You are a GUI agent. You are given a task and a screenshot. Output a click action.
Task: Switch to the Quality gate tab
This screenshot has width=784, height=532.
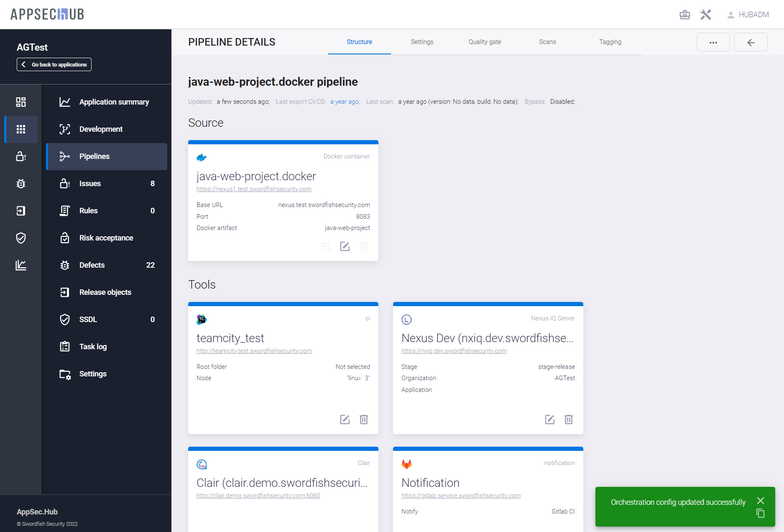485,42
